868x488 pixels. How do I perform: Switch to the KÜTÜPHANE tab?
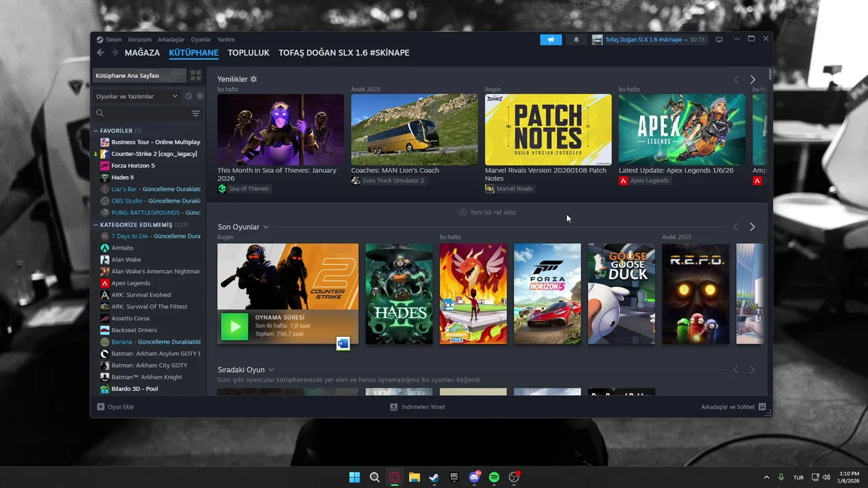[194, 52]
